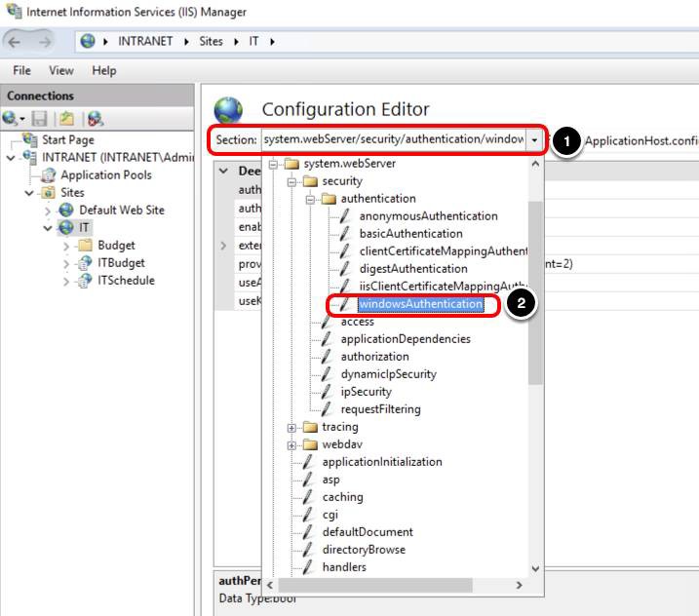Screen dimensions: 699x616
Task: Click the Section dropdown arrow
Action: (x=534, y=140)
